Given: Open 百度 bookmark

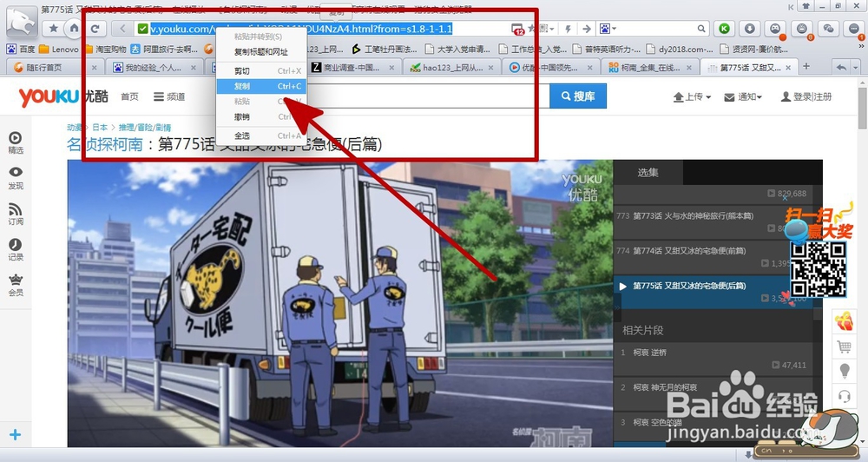Looking at the screenshot, I should point(21,49).
